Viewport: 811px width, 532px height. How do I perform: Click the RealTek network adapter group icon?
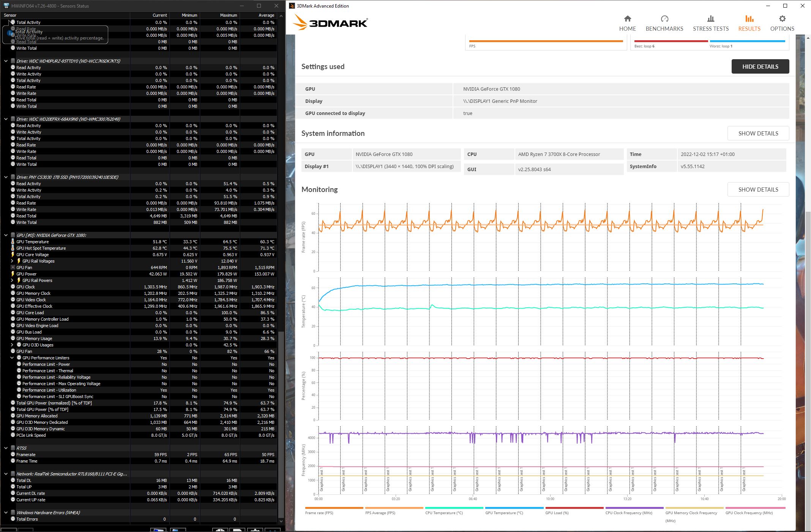(x=13, y=474)
